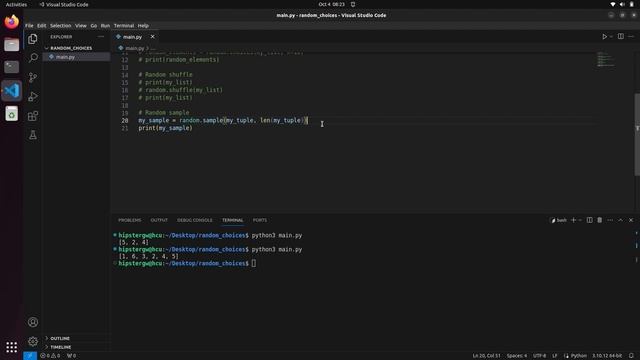Click the ports forwarded status item
Screen dimensions: 640x360
(71, 356)
